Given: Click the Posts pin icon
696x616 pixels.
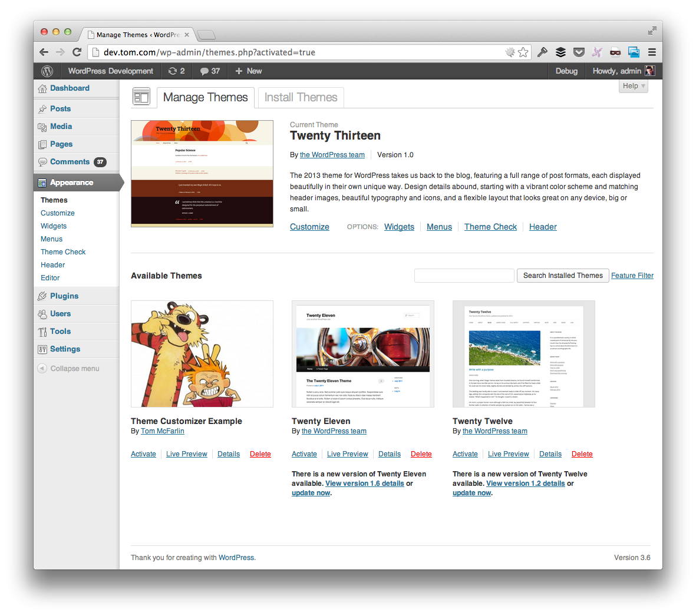Looking at the screenshot, I should click(42, 108).
